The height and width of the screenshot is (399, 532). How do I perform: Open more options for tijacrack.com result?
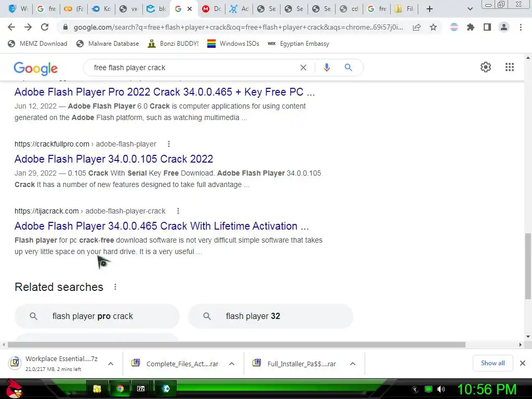tap(178, 211)
